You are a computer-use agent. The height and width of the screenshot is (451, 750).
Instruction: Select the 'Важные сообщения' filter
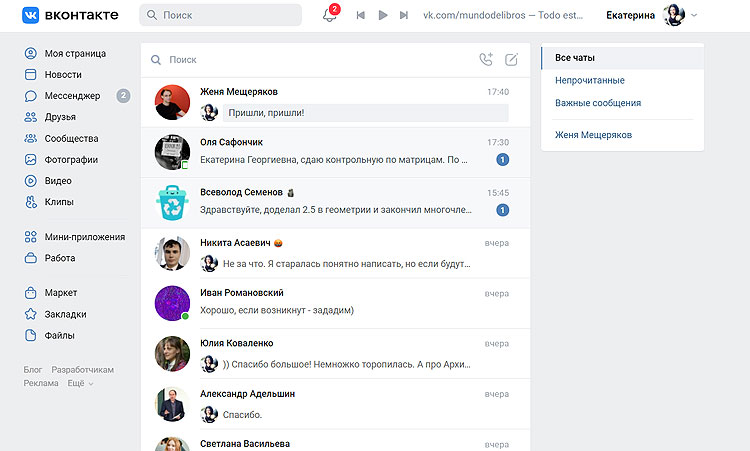coord(598,103)
